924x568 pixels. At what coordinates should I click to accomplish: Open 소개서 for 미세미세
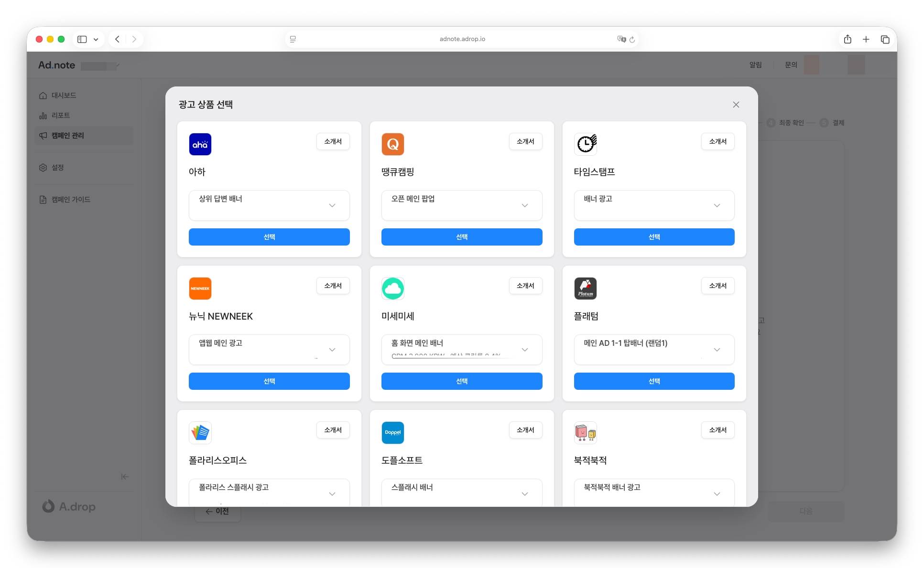click(x=525, y=286)
